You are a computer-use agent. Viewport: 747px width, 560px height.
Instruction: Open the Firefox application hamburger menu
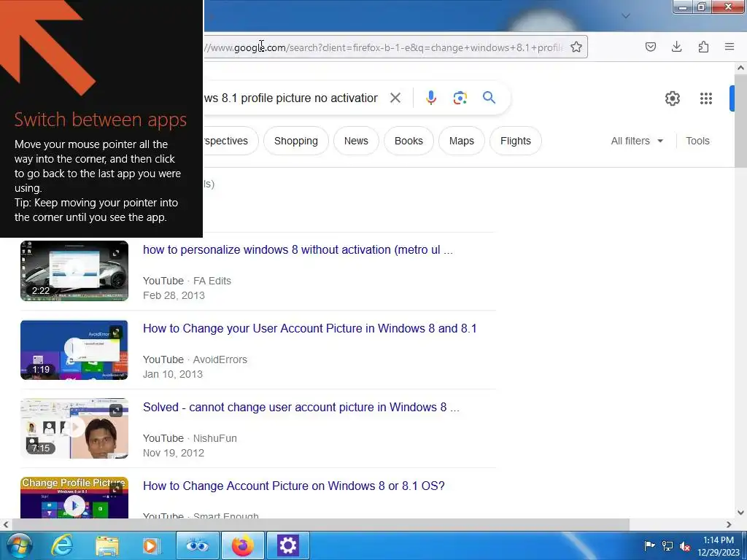[729, 47]
